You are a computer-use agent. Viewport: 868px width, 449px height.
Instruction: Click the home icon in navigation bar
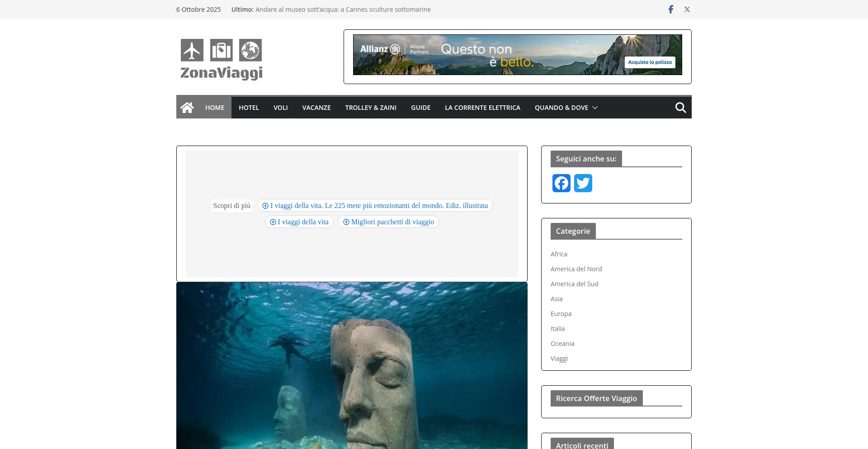pos(187,108)
